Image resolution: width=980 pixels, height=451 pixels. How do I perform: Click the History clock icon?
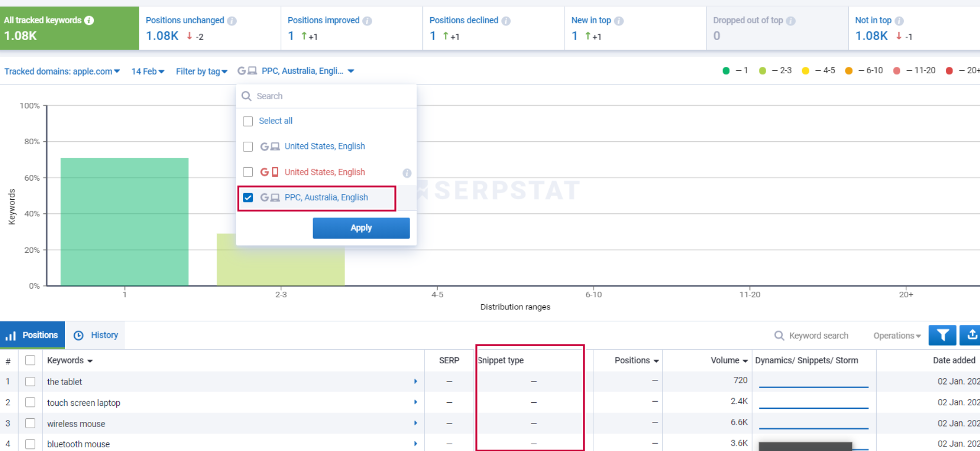tap(78, 335)
